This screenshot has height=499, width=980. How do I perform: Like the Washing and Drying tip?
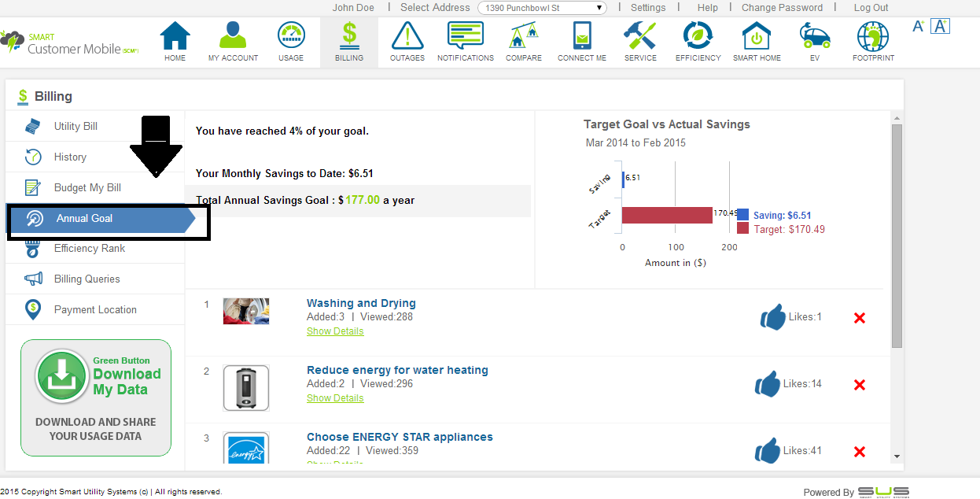pyautogui.click(x=773, y=317)
